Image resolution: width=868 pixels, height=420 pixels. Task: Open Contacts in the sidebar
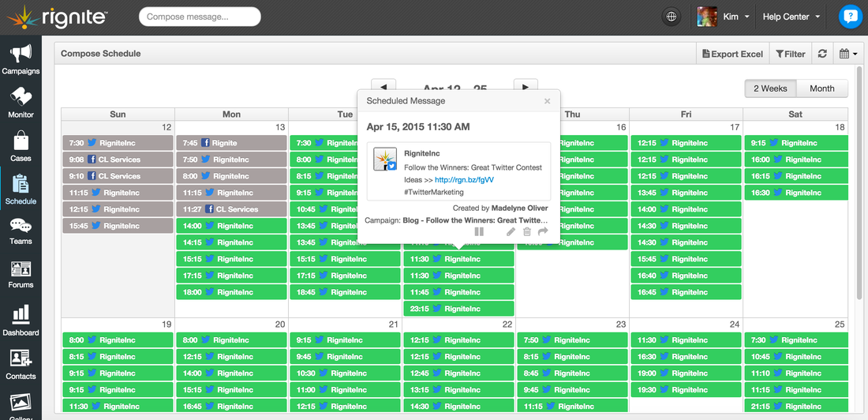coord(21,363)
